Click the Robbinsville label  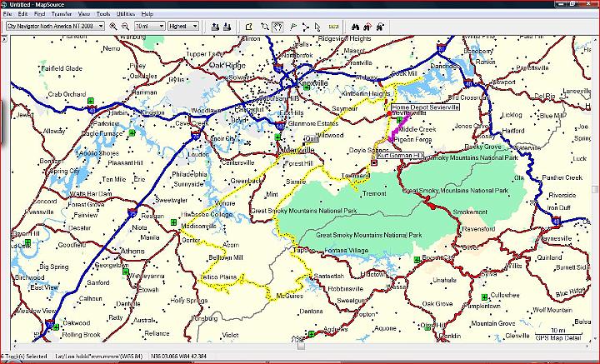346,289
